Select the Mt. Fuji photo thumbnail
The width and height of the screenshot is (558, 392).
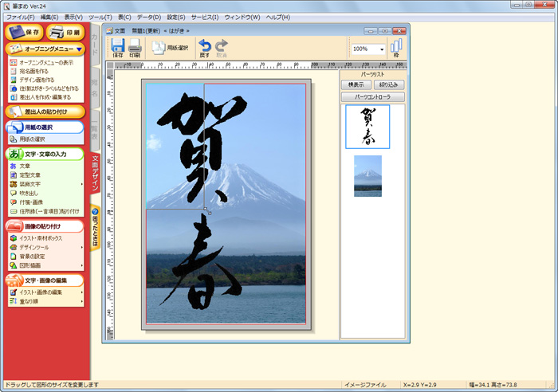click(x=367, y=175)
